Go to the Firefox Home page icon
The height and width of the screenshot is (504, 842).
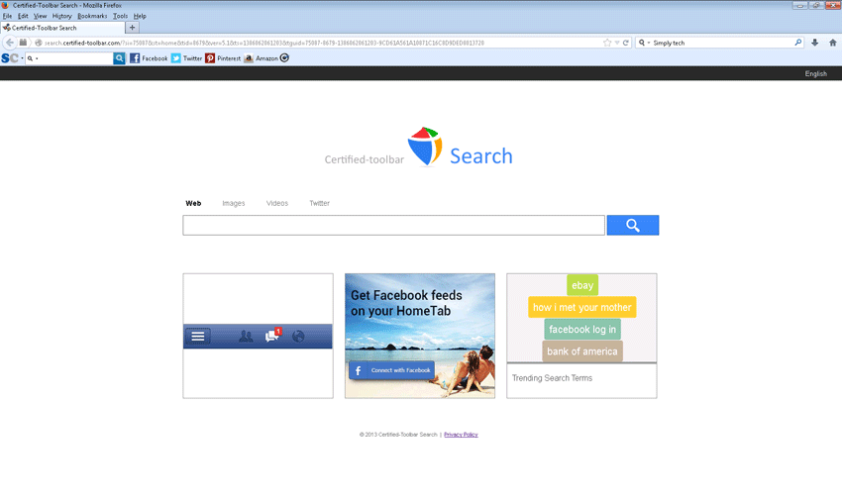832,43
